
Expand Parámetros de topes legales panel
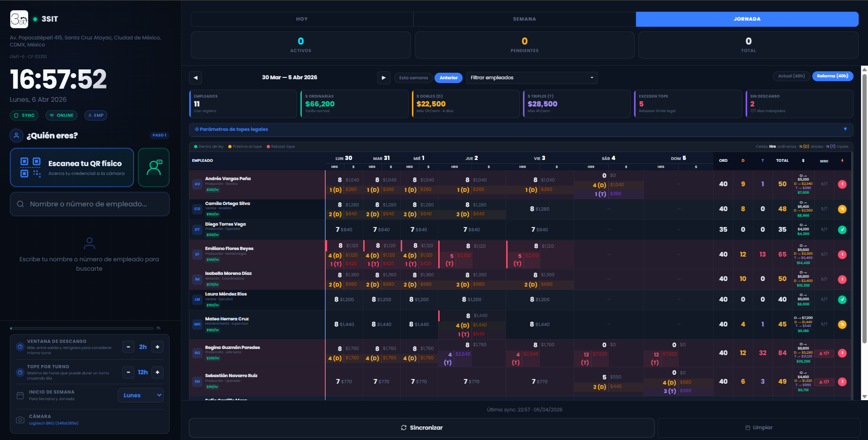coord(521,129)
